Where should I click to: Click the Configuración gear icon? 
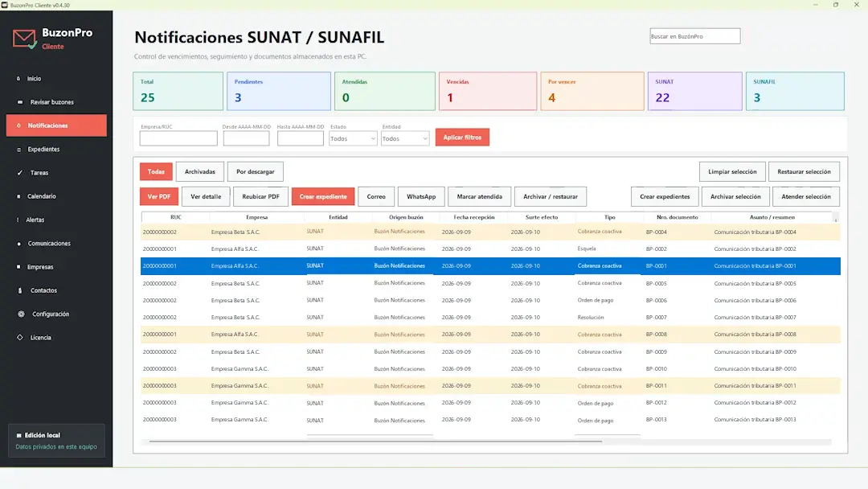click(21, 314)
